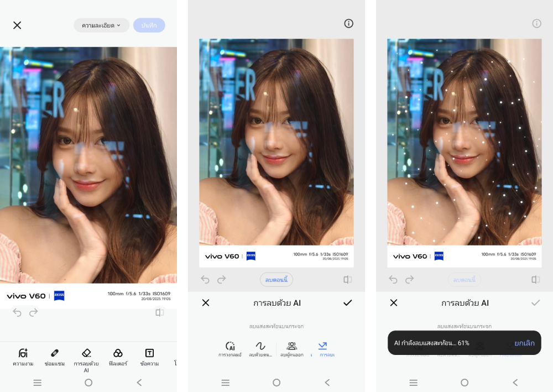
Task: Toggle before/after compare icon in middle panel
Action: (347, 280)
